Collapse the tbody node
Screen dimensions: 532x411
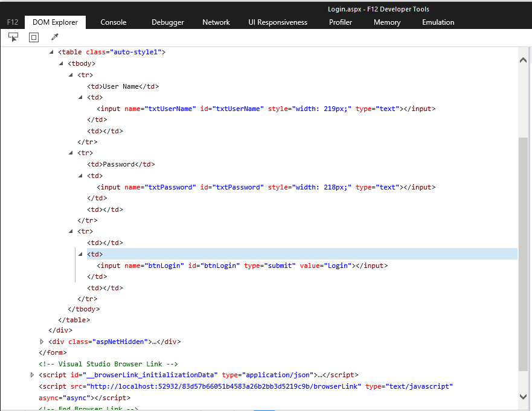pyautogui.click(x=62, y=63)
